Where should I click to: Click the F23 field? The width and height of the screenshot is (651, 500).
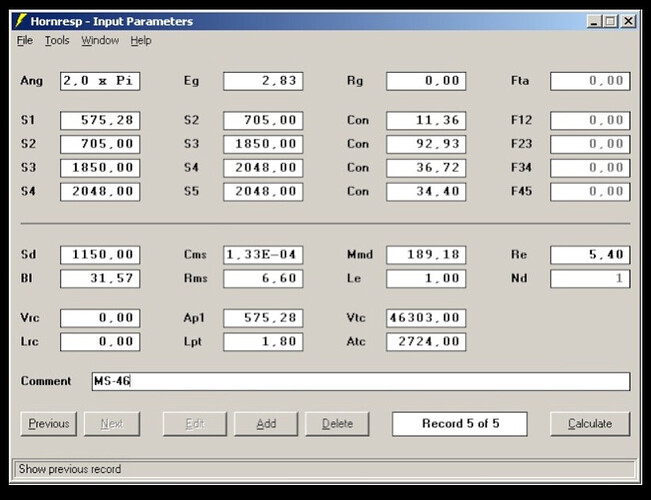tap(590, 144)
